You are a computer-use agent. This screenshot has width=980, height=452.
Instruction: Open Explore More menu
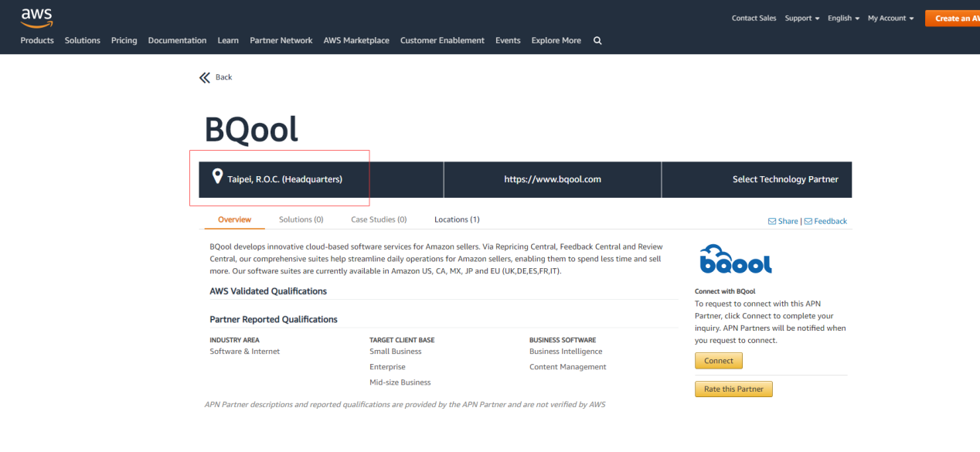click(556, 40)
